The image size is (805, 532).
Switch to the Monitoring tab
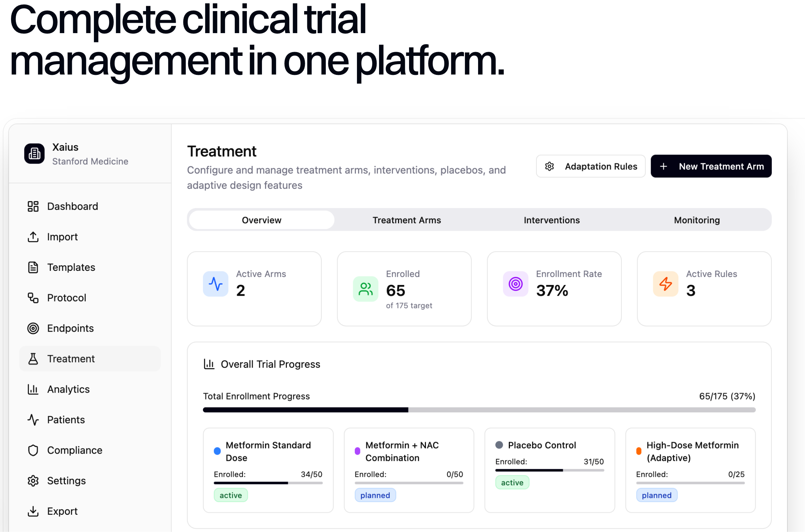coord(697,220)
